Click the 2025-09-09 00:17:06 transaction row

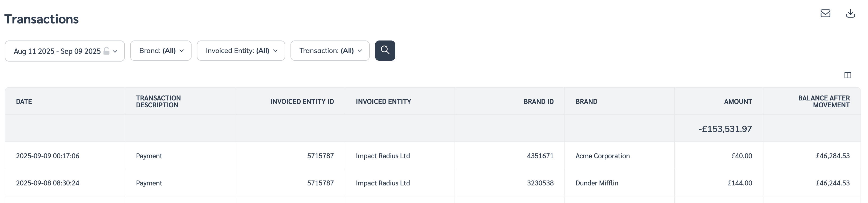[x=47, y=156]
